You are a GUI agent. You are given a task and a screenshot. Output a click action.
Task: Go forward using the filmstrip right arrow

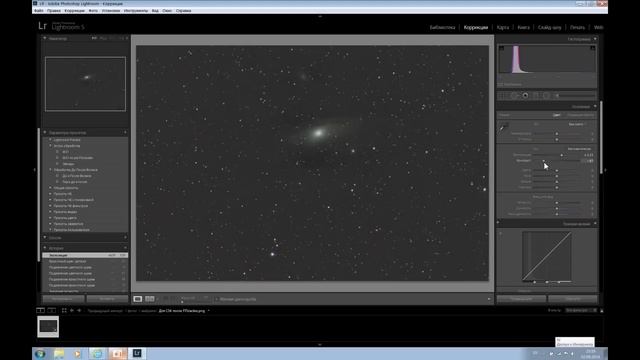coord(79,311)
